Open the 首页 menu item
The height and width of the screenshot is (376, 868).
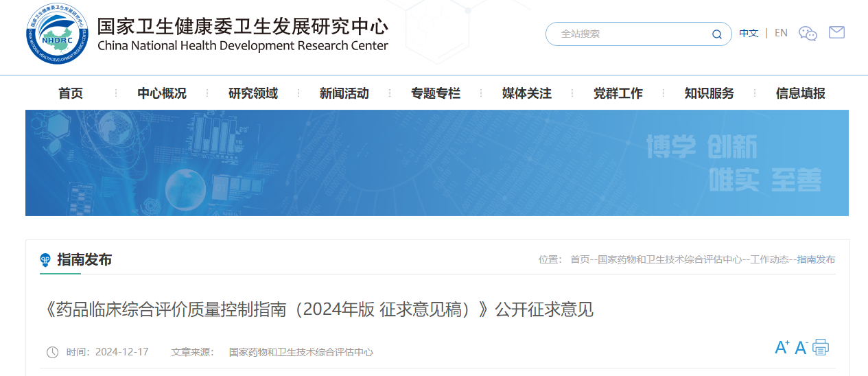click(71, 93)
